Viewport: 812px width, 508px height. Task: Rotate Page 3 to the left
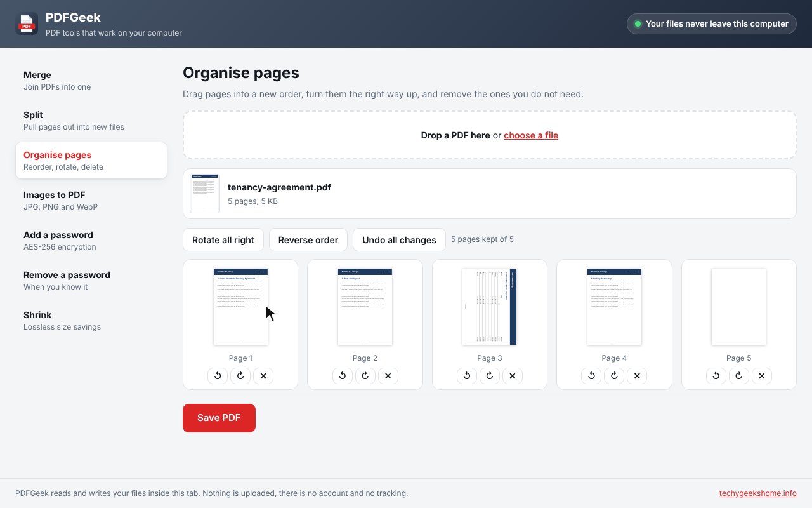tap(467, 376)
